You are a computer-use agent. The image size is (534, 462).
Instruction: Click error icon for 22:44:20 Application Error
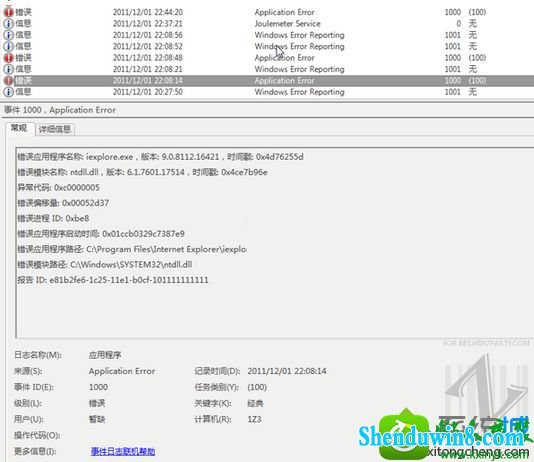(x=9, y=12)
